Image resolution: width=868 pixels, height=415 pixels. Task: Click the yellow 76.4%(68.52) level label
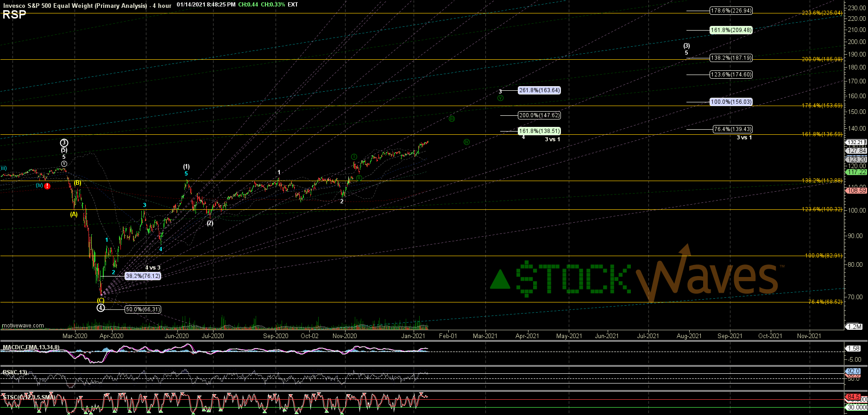click(825, 302)
